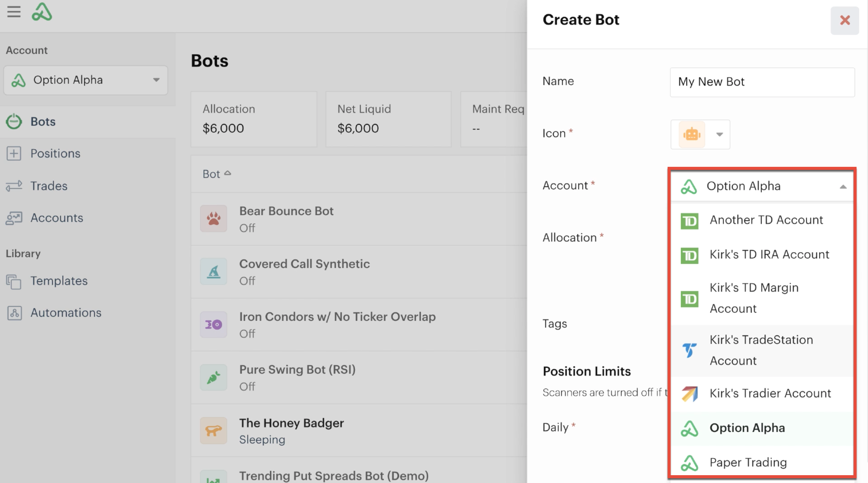Viewport: 868px width, 483px height.
Task: Go to Bots in the sidebar
Action: (x=88, y=122)
